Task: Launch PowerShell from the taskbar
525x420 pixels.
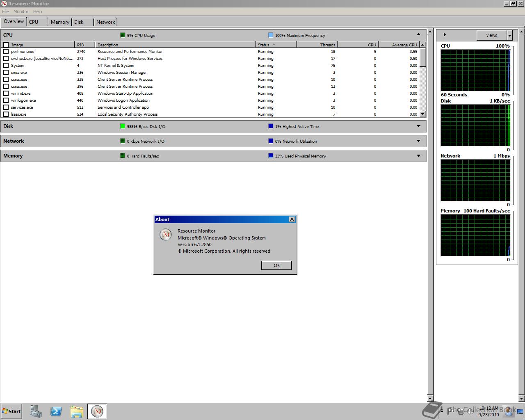Action: (56, 411)
